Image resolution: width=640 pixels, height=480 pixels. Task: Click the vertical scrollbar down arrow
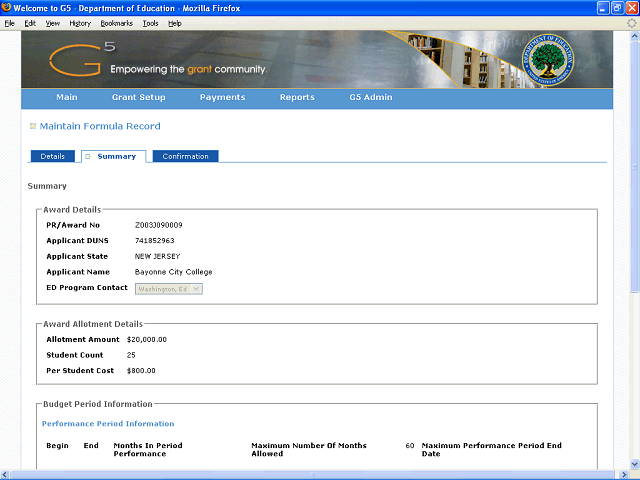pyautogui.click(x=633, y=462)
